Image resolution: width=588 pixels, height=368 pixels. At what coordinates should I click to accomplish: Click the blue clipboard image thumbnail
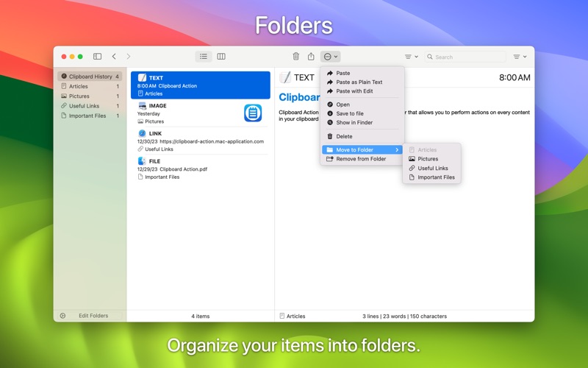tap(253, 113)
